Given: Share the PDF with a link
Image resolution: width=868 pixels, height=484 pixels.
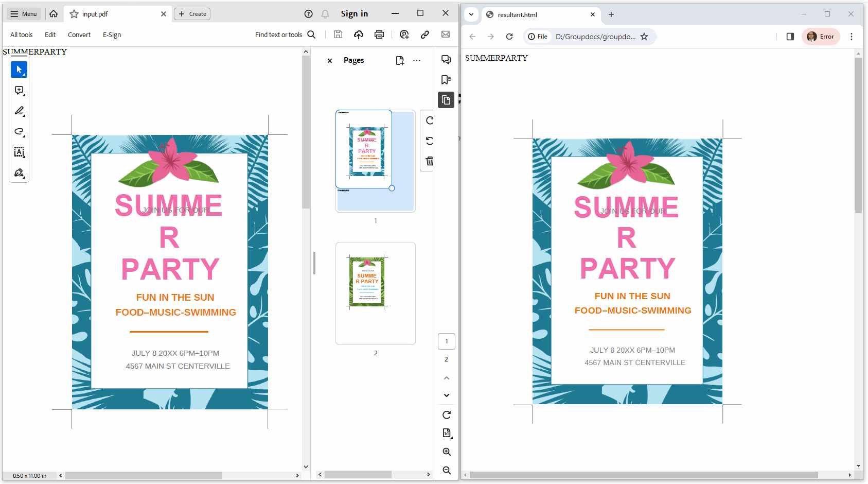Looking at the screenshot, I should (x=425, y=34).
